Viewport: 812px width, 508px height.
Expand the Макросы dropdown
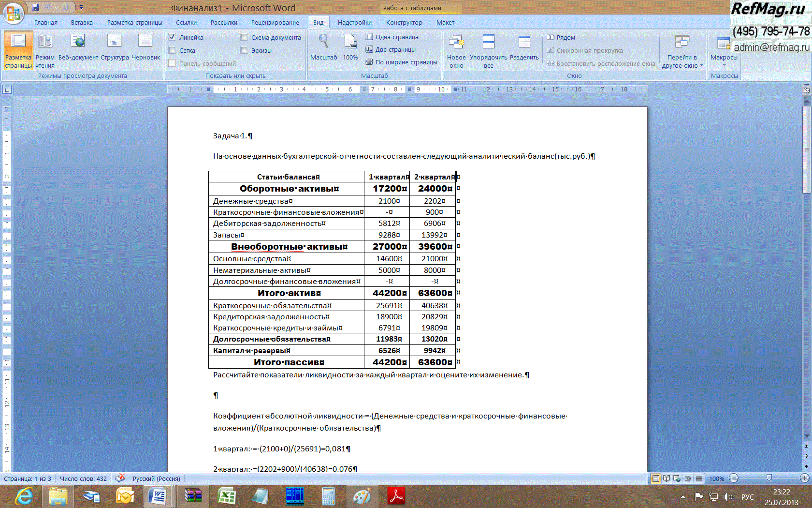click(x=724, y=64)
